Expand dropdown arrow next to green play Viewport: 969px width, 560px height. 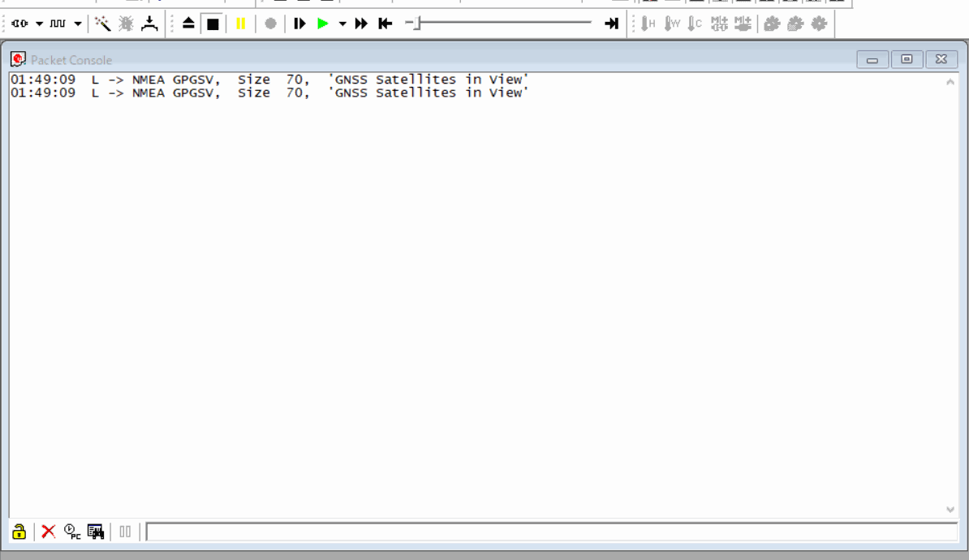coord(342,24)
